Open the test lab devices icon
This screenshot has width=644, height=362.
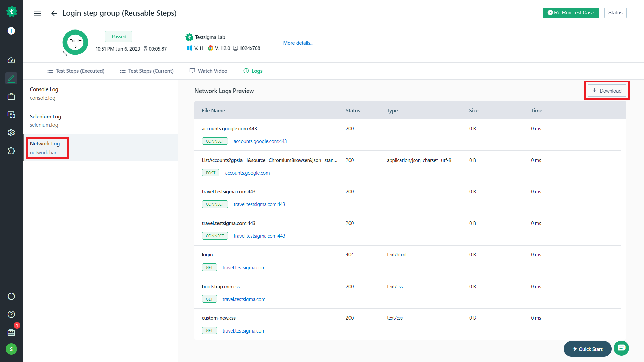pyautogui.click(x=11, y=115)
